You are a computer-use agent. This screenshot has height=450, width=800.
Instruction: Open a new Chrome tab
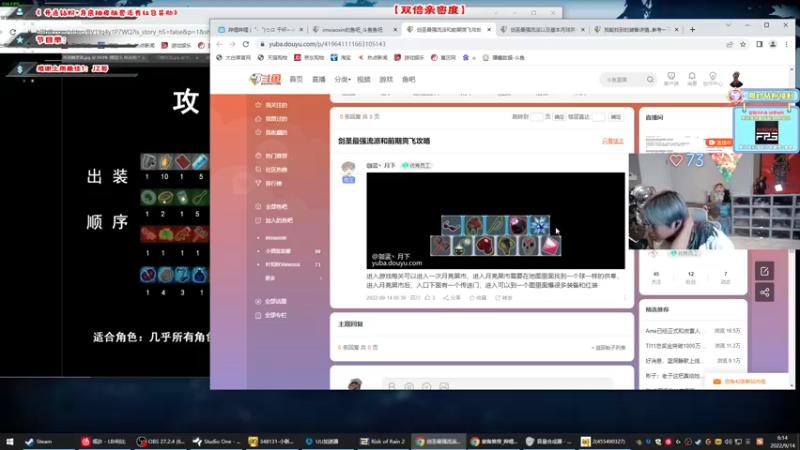(692, 30)
